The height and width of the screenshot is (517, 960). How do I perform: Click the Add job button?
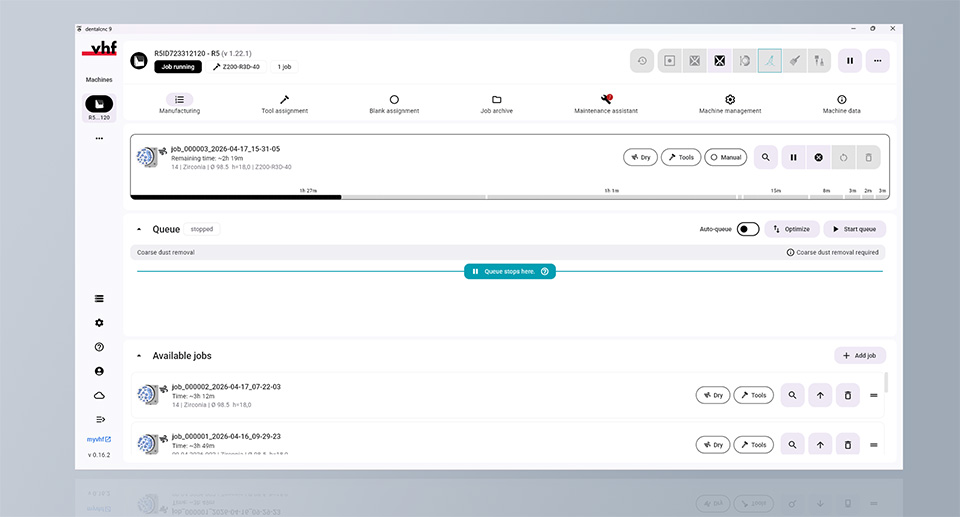pyautogui.click(x=860, y=355)
